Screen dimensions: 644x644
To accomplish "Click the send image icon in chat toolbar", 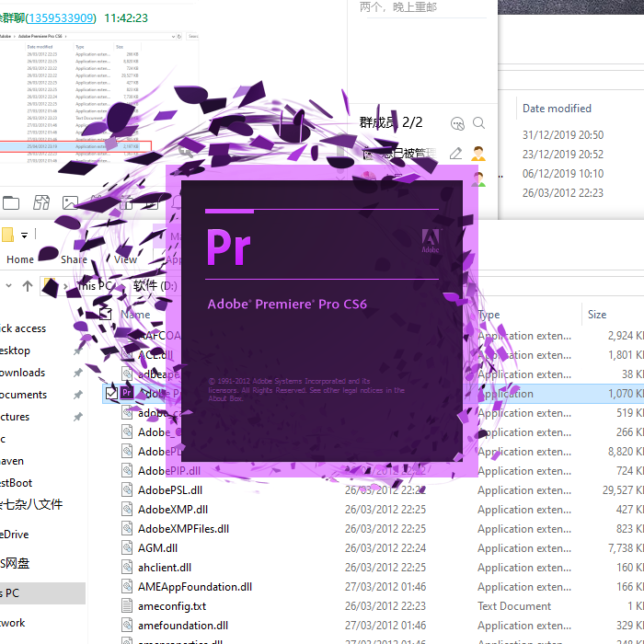I will pos(70,202).
